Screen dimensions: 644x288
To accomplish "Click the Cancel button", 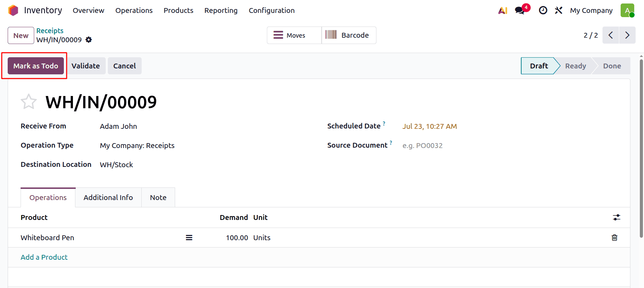I will coord(125,66).
